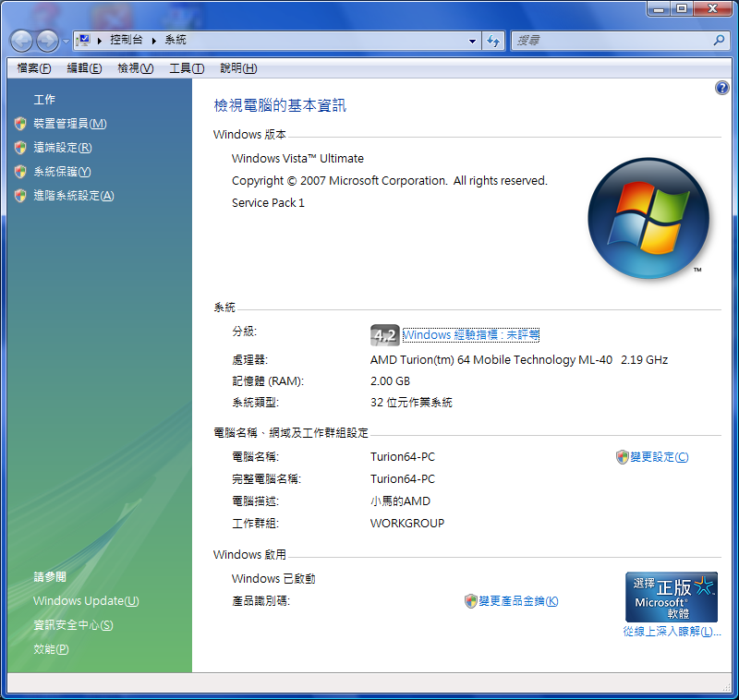The image size is (739, 700).
Task: Open 裝置管理員(M) link
Action: [x=70, y=124]
